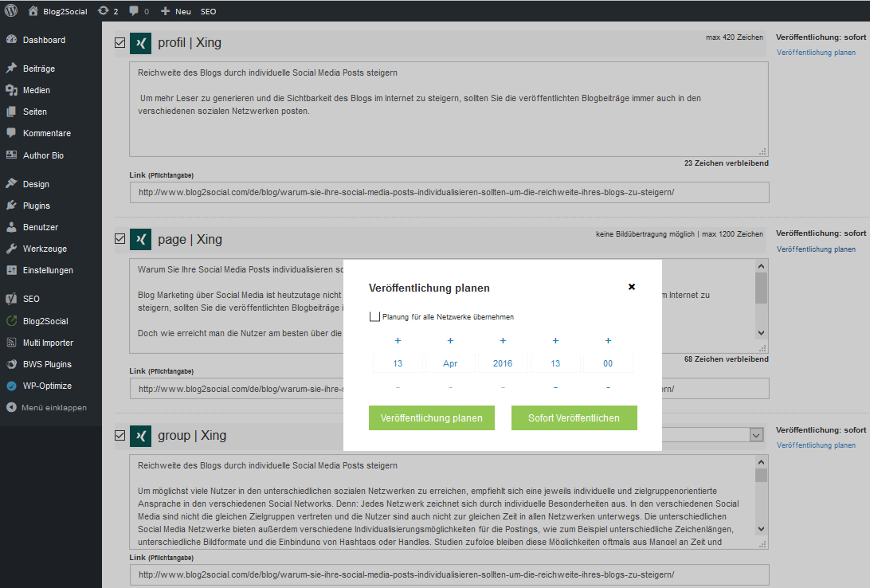Screen dimensions: 870x588
Task: Click the BWS Plugins icon
Action: pos(11,364)
